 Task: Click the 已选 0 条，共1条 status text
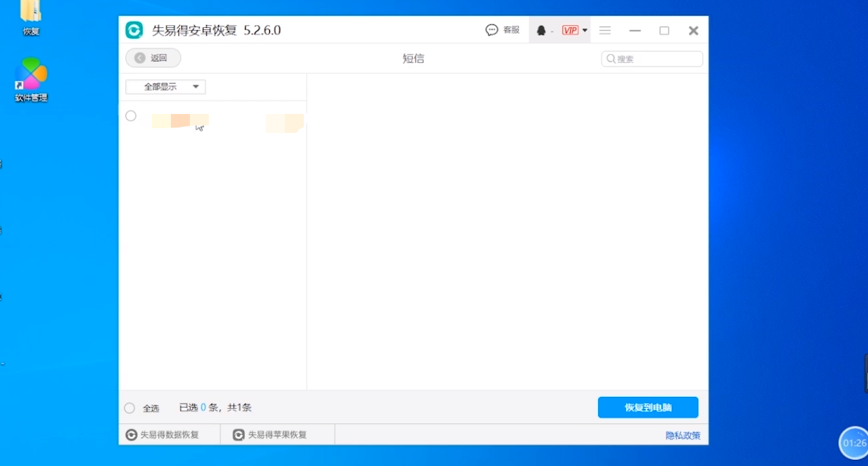pyautogui.click(x=215, y=408)
